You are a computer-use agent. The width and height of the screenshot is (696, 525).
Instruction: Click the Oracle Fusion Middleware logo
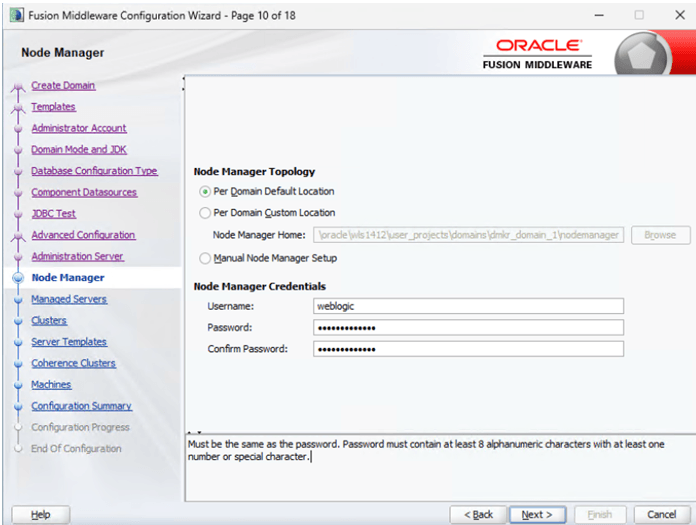(x=538, y=54)
